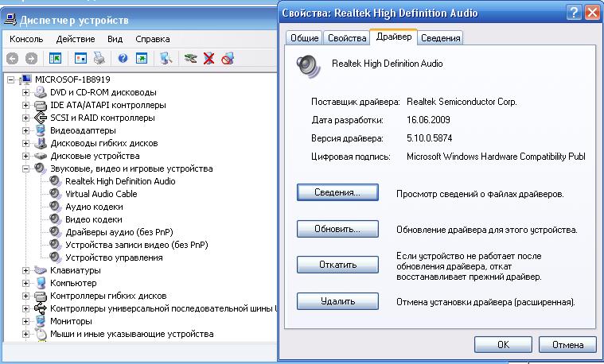Click the Forward arrow toolbar icon

tap(31, 59)
